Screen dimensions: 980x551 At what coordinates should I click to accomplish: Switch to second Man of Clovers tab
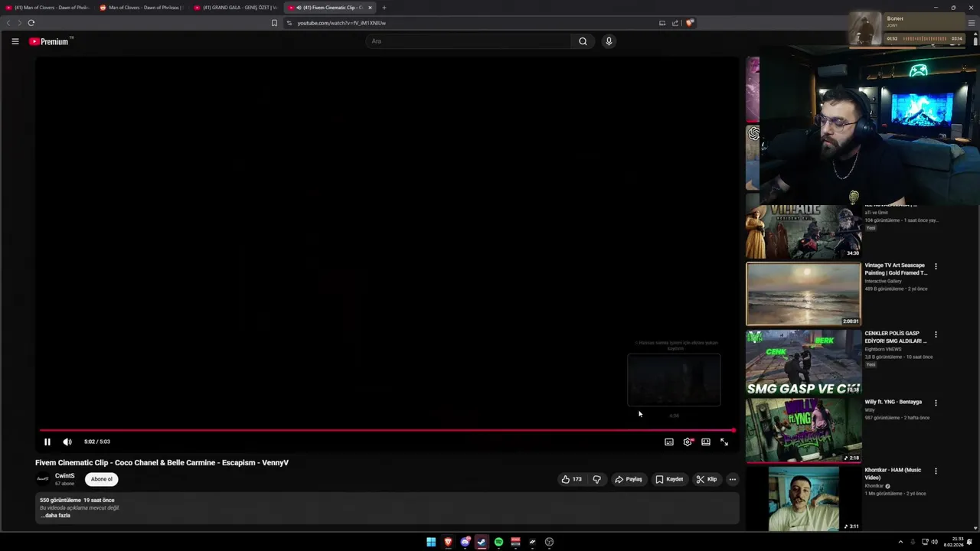[x=142, y=8]
